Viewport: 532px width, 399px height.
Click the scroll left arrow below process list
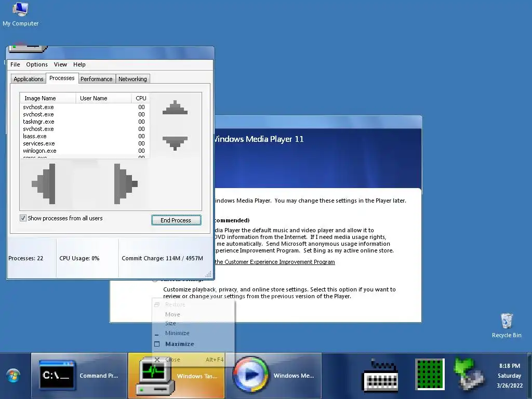44,184
